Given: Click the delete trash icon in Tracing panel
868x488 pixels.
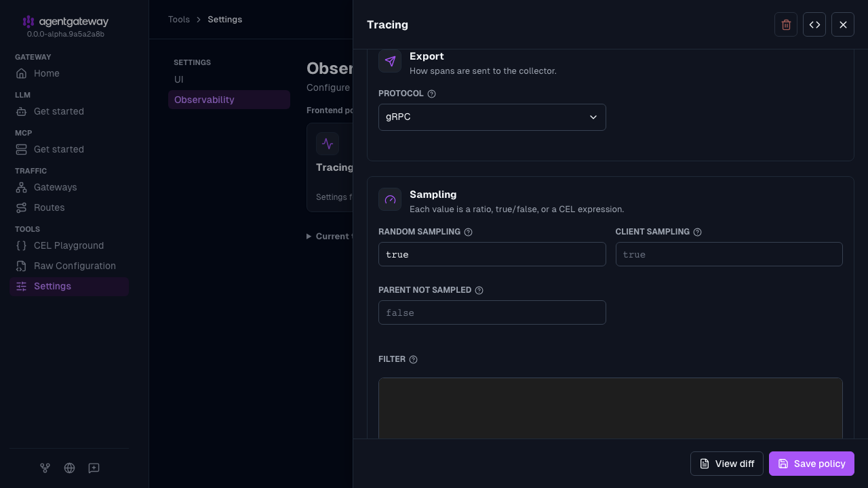Looking at the screenshot, I should (x=786, y=24).
